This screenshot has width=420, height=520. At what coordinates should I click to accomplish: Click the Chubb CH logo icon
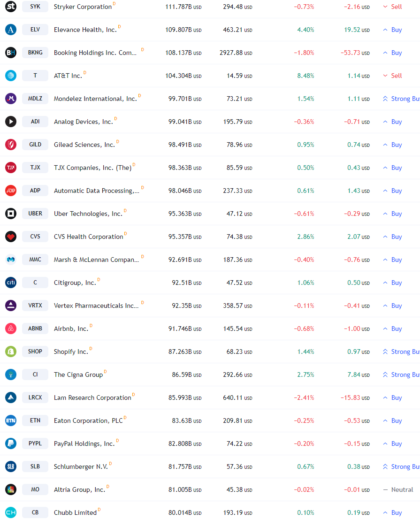(11, 512)
